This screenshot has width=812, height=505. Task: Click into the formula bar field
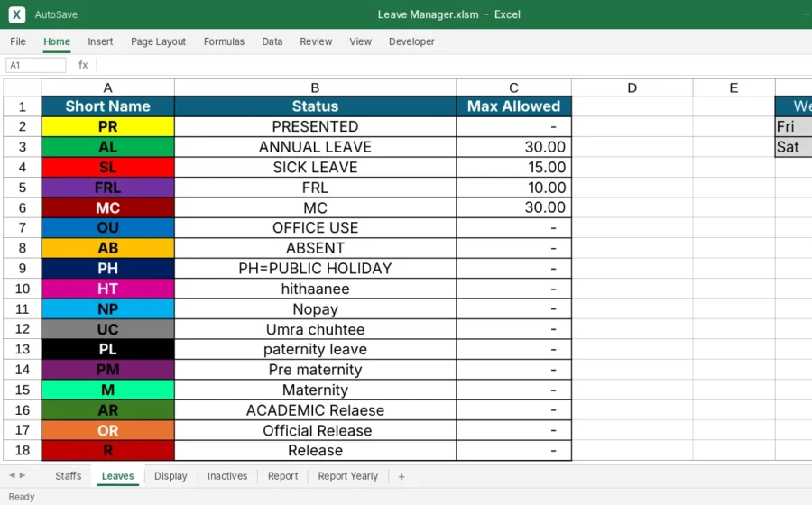pos(453,65)
